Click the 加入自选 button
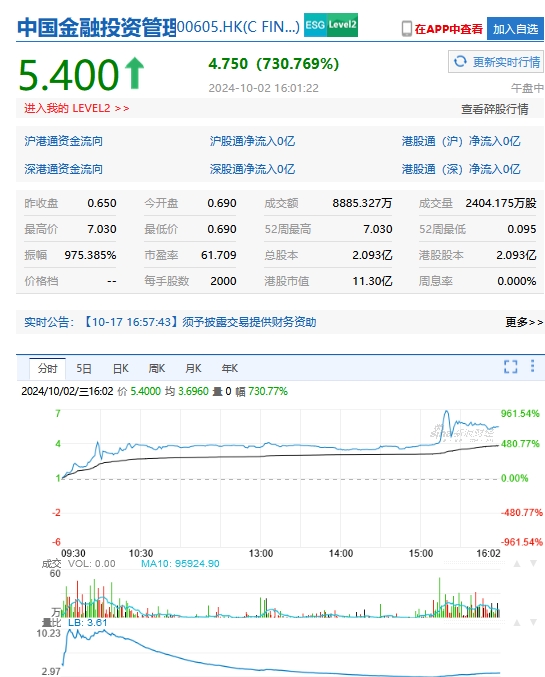This screenshot has height=677, width=545. click(515, 29)
